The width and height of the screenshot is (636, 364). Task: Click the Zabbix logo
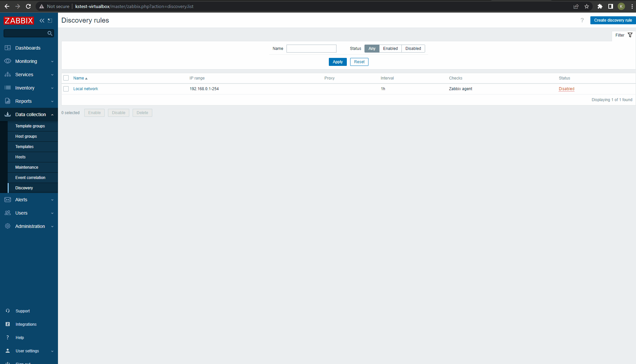pos(19,21)
